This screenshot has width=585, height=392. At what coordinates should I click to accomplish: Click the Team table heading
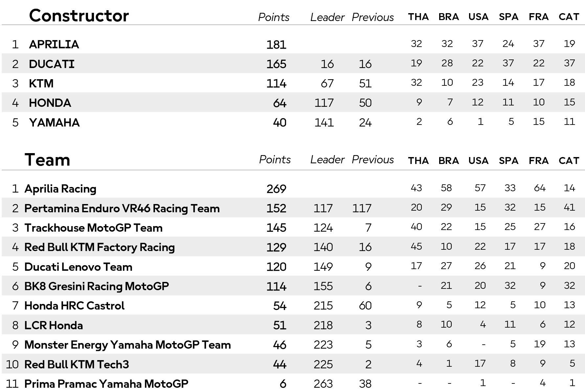coord(47,160)
